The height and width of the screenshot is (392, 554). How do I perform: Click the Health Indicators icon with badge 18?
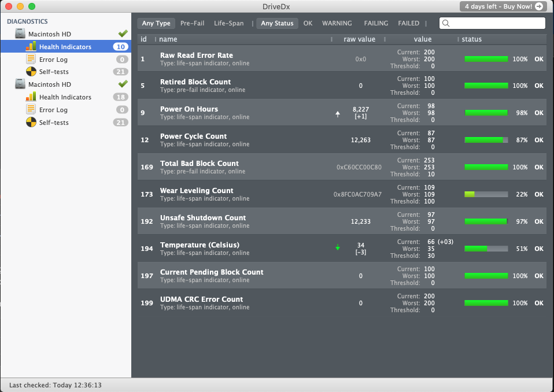click(x=31, y=97)
